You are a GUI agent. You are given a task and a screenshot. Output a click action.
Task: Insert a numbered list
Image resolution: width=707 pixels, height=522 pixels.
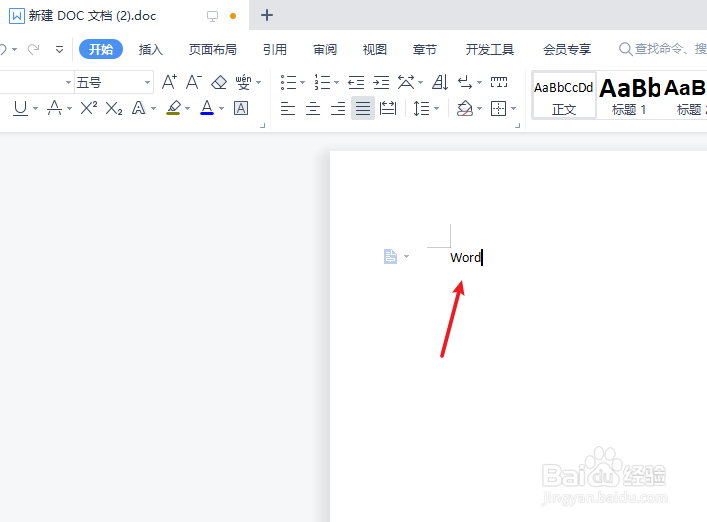click(x=322, y=82)
